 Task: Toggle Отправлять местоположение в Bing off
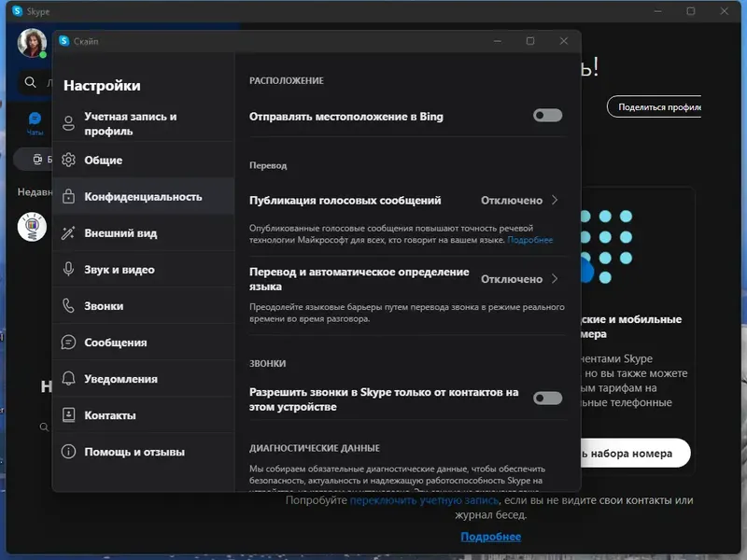[x=547, y=115]
